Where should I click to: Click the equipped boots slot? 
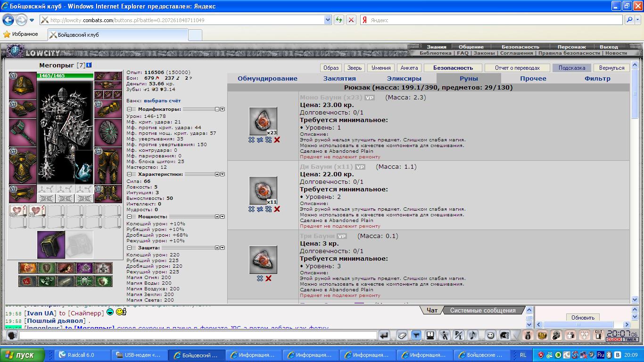(108, 193)
